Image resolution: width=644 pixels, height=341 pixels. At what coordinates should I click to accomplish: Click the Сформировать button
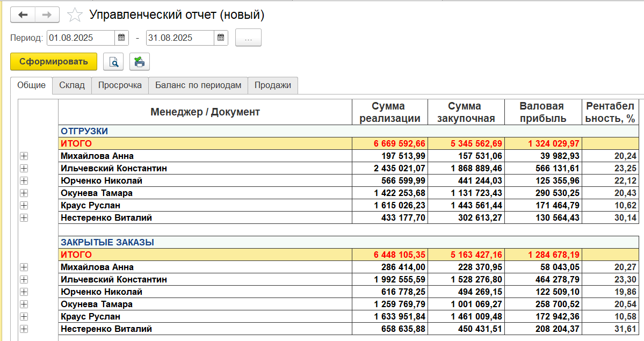(54, 62)
